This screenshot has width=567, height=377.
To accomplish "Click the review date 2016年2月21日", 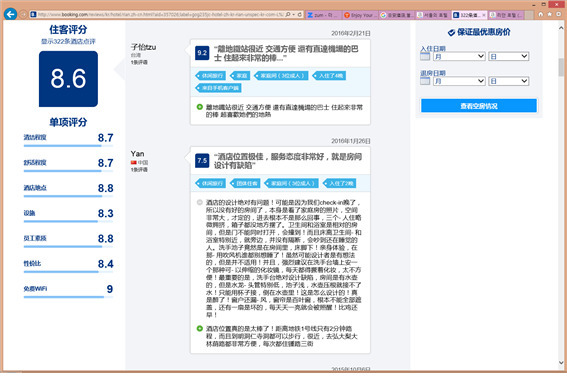I will point(351,33).
